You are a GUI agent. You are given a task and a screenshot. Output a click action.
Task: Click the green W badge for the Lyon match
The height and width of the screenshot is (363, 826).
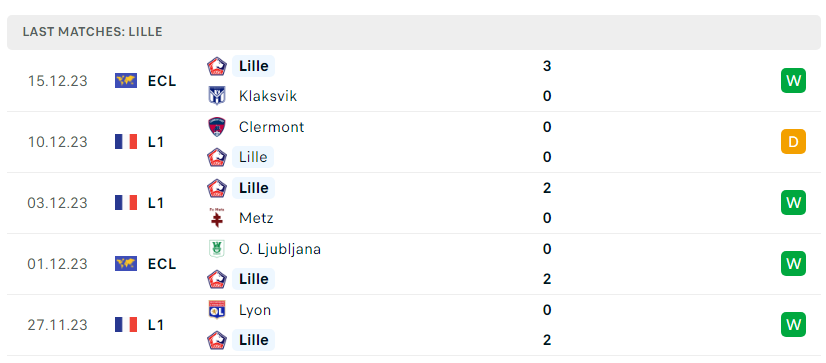(x=793, y=325)
